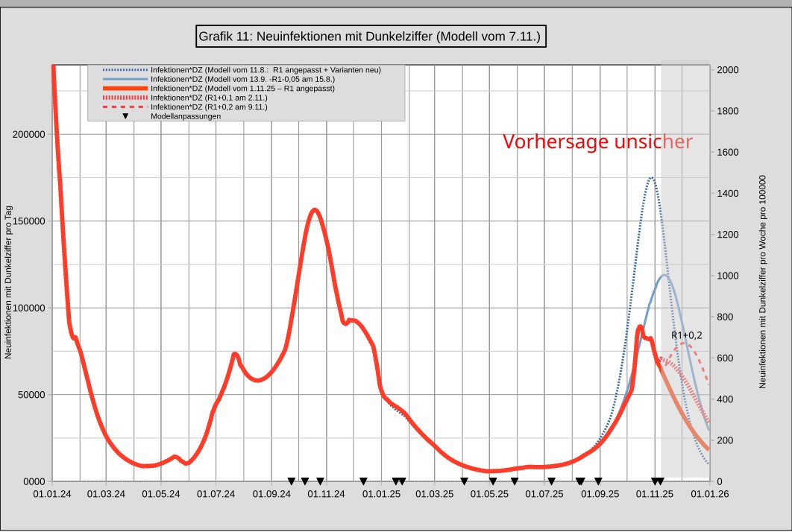Image resolution: width=792 pixels, height=532 pixels.
Task: Click the x-axis date label 01.01.25
Action: (381, 494)
